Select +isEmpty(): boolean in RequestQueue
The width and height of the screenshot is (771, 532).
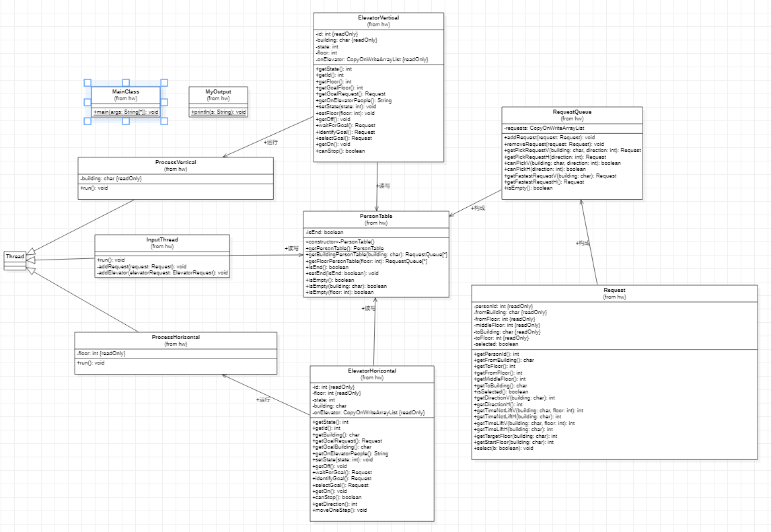click(x=528, y=188)
